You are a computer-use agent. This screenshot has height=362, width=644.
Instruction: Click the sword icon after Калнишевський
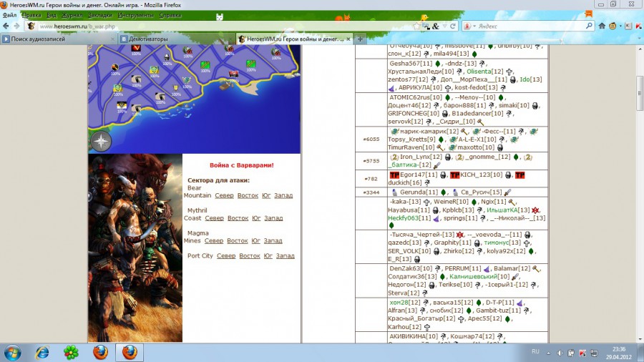click(x=515, y=277)
